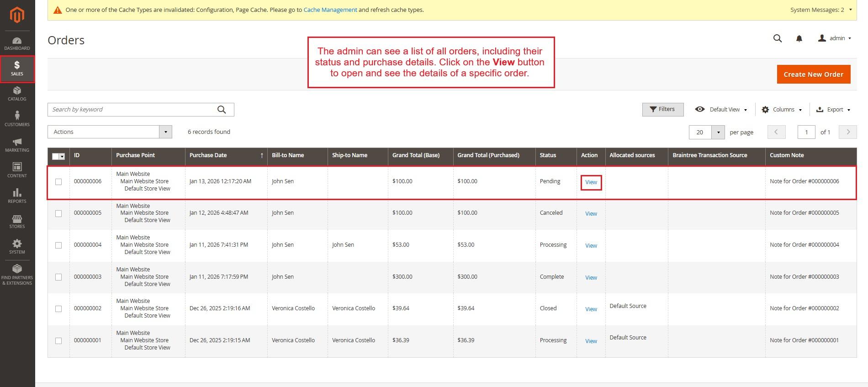Screen dimensions: 868x387
Task: Select checkbox for order 000000006
Action: click(58, 182)
